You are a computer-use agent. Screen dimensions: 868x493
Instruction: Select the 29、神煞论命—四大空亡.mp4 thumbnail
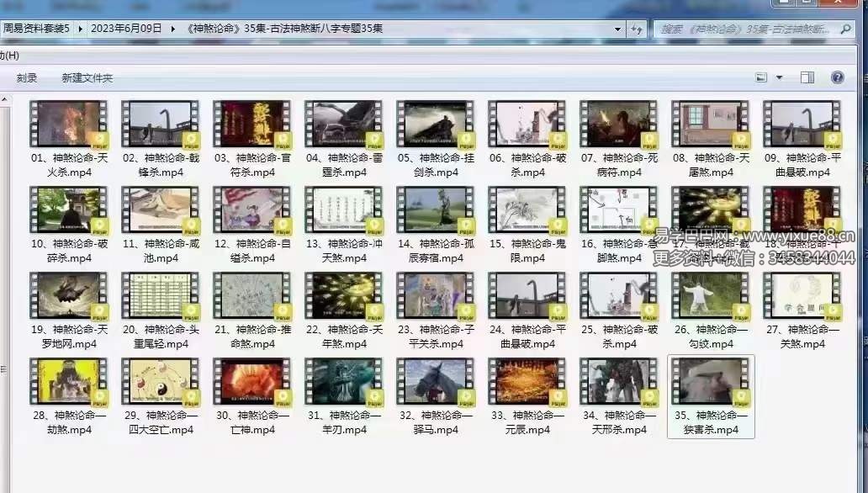click(x=160, y=383)
